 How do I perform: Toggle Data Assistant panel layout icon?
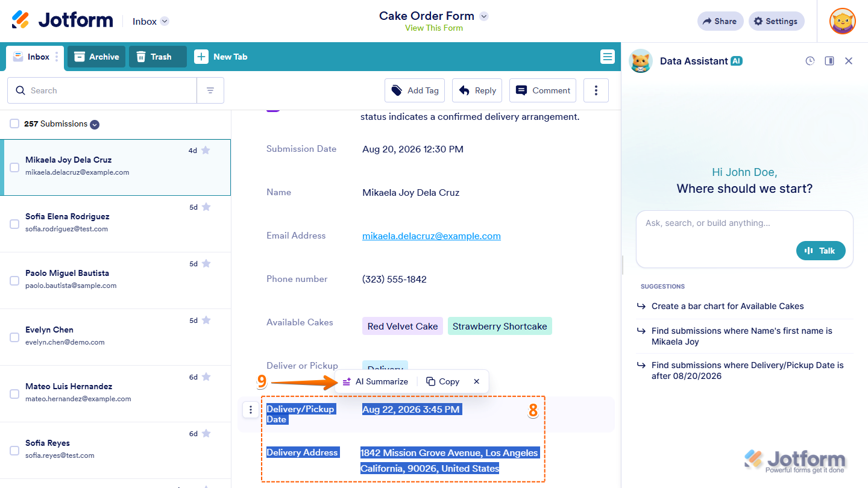pyautogui.click(x=829, y=61)
